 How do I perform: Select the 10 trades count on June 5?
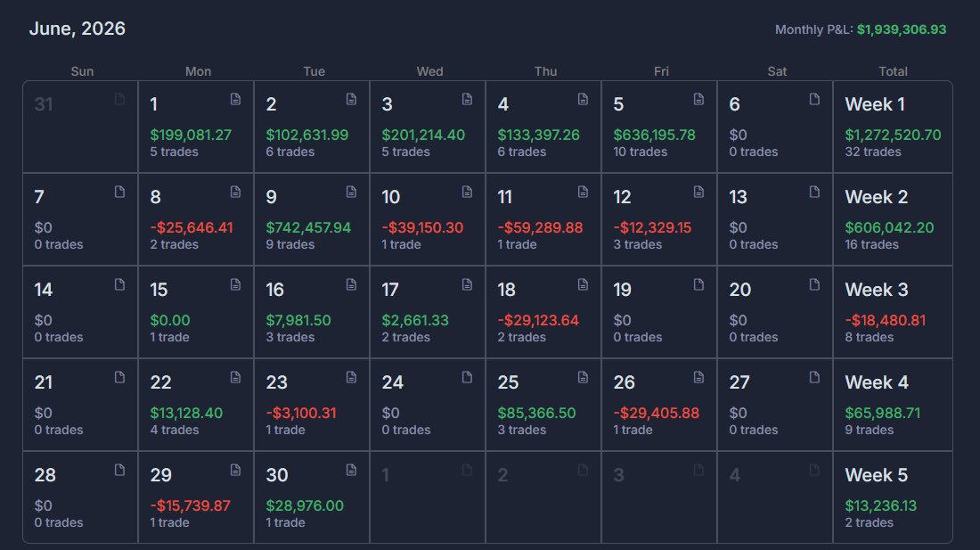640,152
